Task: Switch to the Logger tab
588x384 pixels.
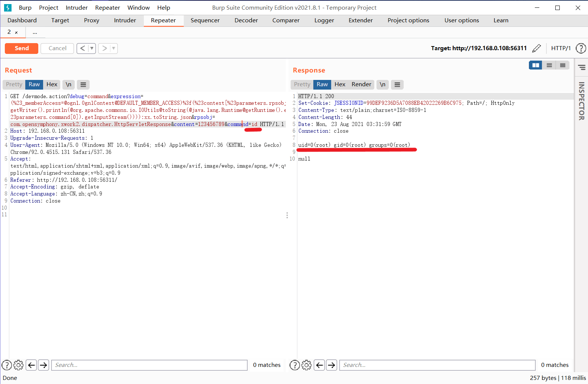Action: coord(324,20)
